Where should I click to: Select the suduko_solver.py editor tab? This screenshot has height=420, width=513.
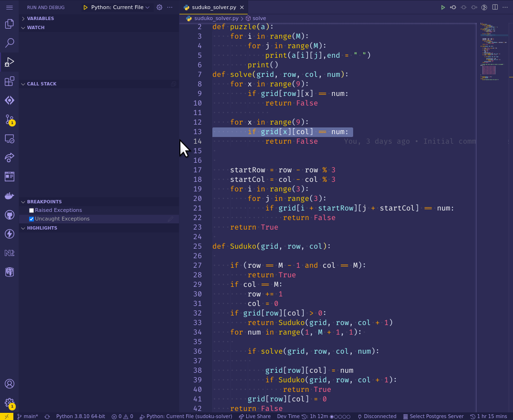(x=213, y=7)
